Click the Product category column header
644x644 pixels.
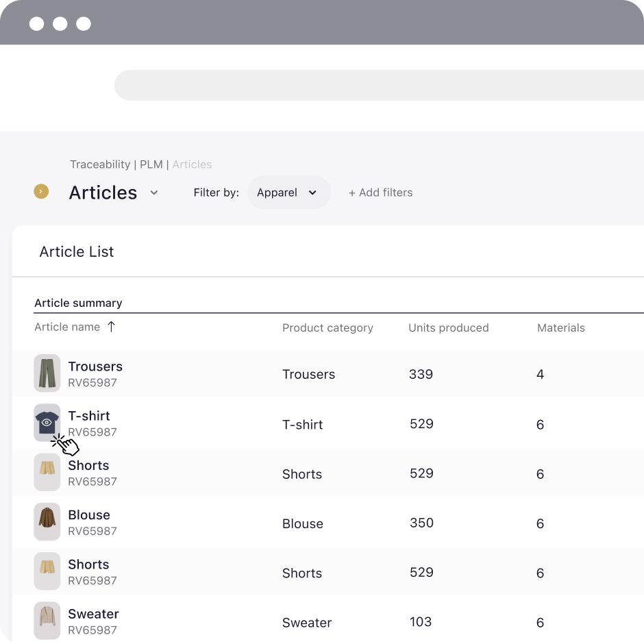tap(327, 327)
